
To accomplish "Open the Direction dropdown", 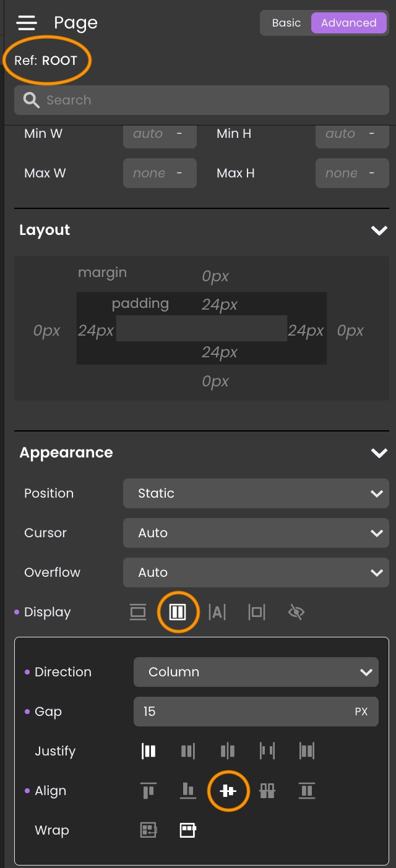I will pyautogui.click(x=256, y=672).
